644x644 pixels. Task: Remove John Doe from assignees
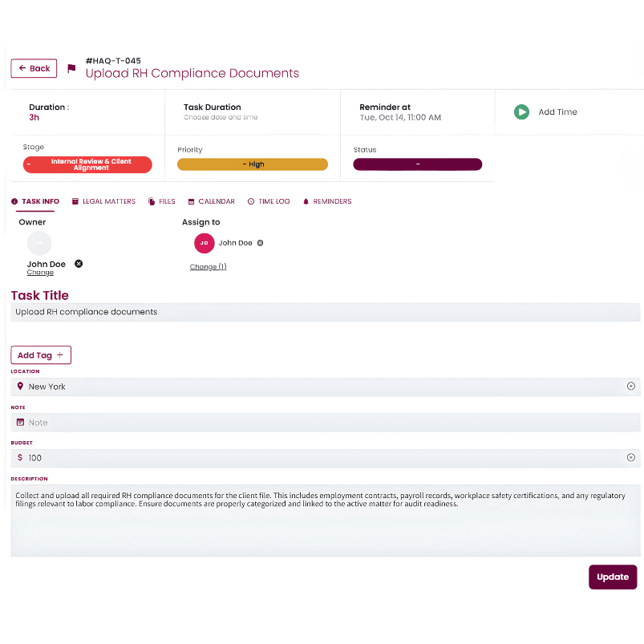pos(260,243)
